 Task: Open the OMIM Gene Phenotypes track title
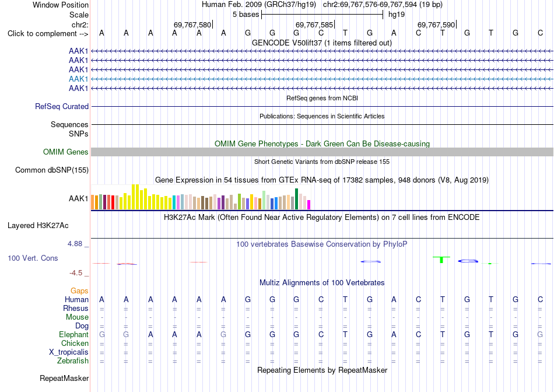click(322, 143)
